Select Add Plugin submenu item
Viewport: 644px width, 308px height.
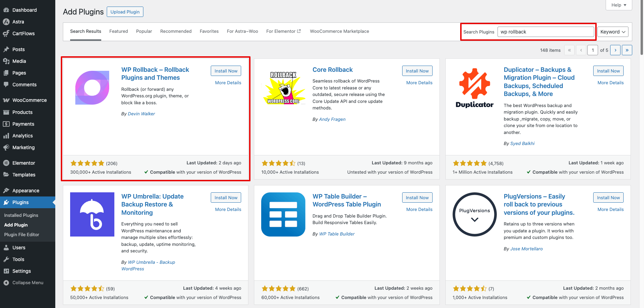click(x=16, y=225)
